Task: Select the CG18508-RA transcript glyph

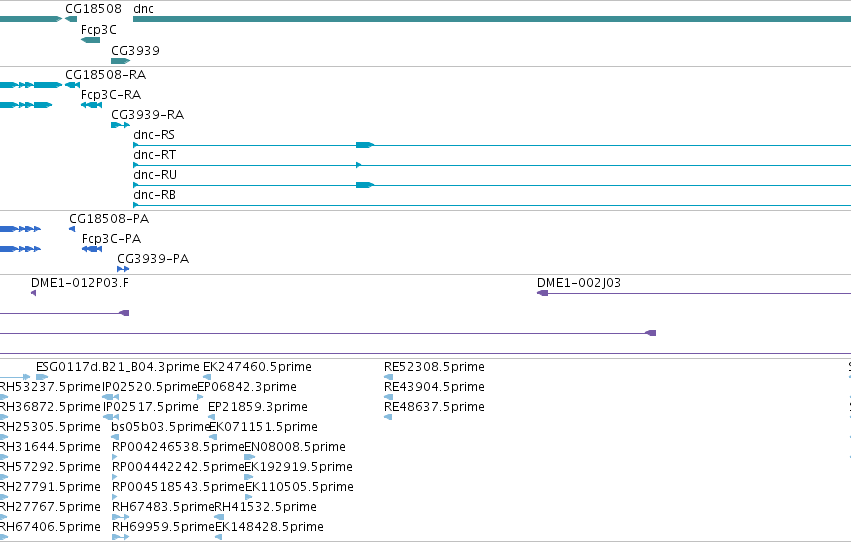Action: coord(72,85)
